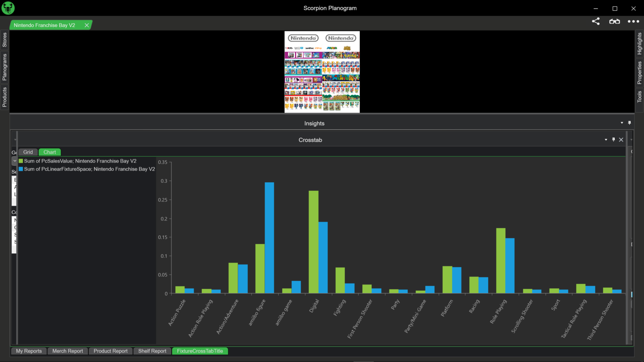The image size is (644, 362).
Task: Click the green Fighting bar
Action: pyautogui.click(x=340, y=281)
